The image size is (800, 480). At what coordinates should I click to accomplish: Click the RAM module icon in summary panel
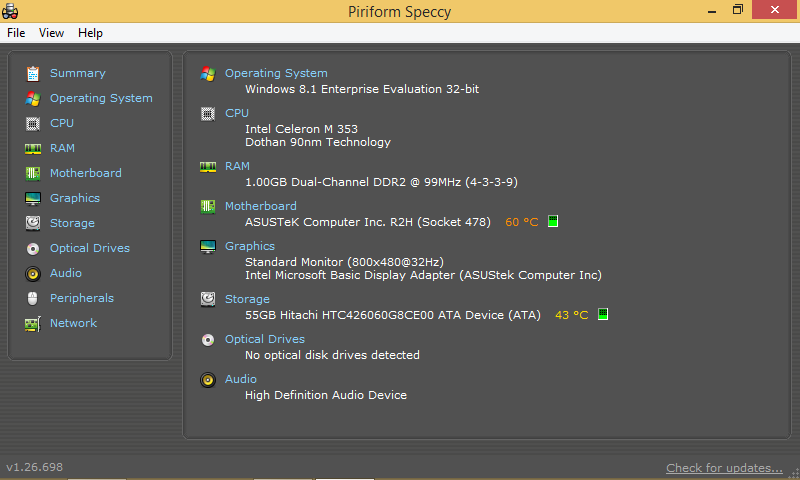coord(208,166)
